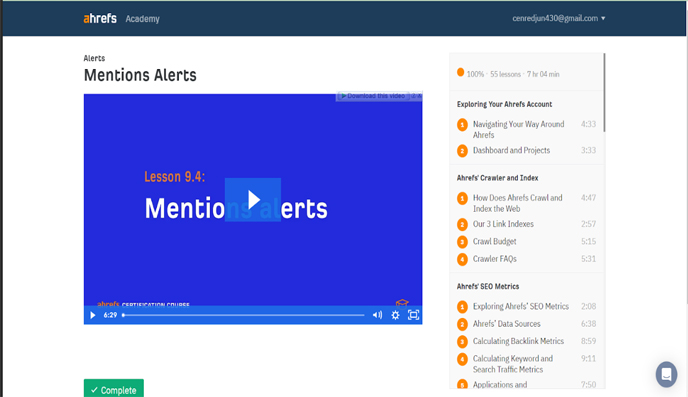Click orange number 1 icon beside How Does Ahrefs Crawl
Screen dimensions: 688x397
462,199
